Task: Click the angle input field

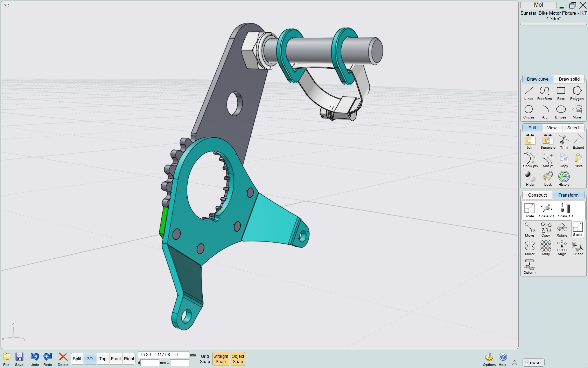Action: point(180,363)
